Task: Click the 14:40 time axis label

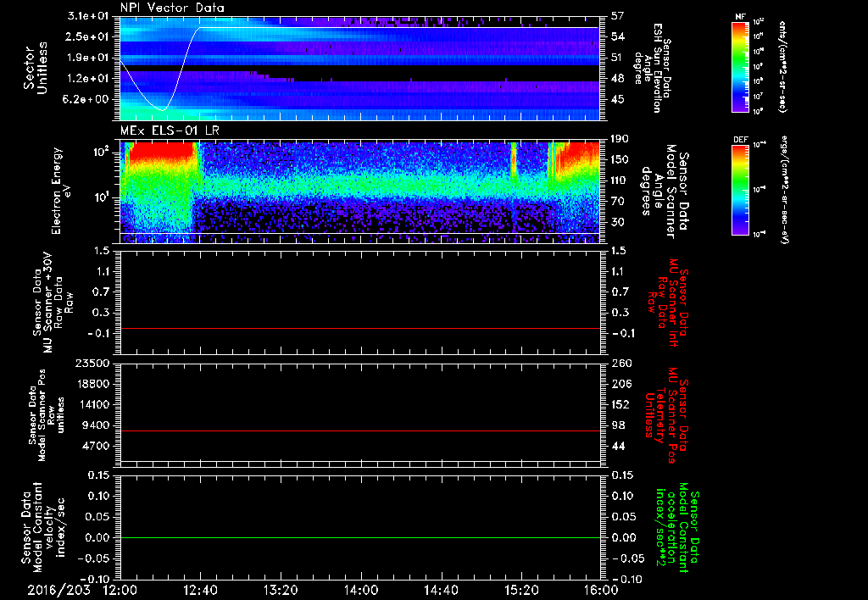Action: [441, 590]
